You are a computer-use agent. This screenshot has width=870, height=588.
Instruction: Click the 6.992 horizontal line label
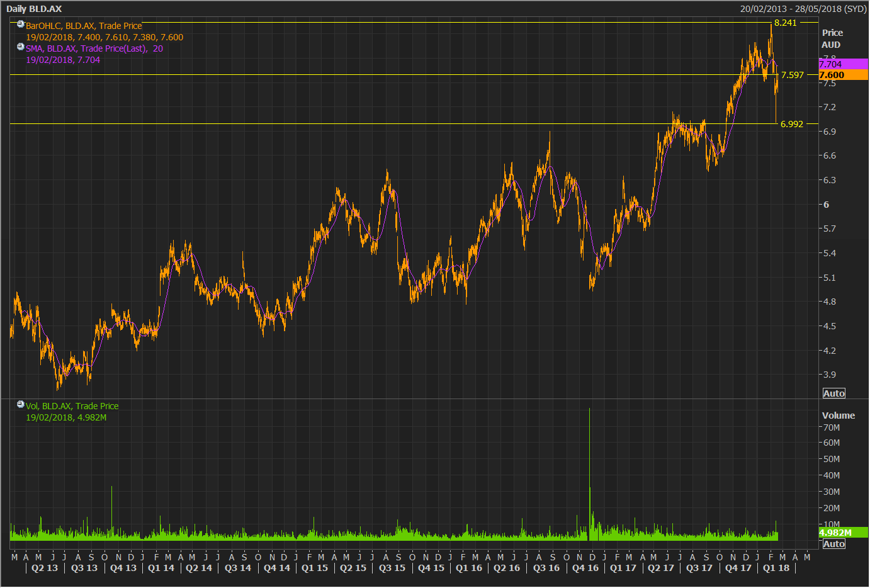click(x=792, y=124)
